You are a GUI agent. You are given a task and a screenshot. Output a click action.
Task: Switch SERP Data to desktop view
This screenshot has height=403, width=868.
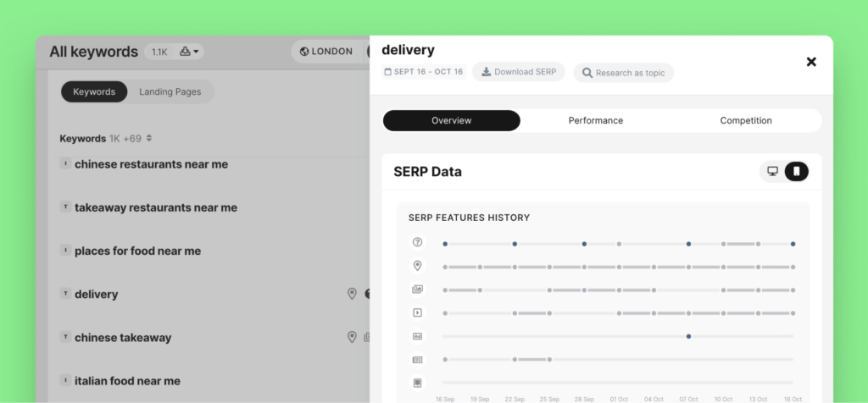point(772,172)
